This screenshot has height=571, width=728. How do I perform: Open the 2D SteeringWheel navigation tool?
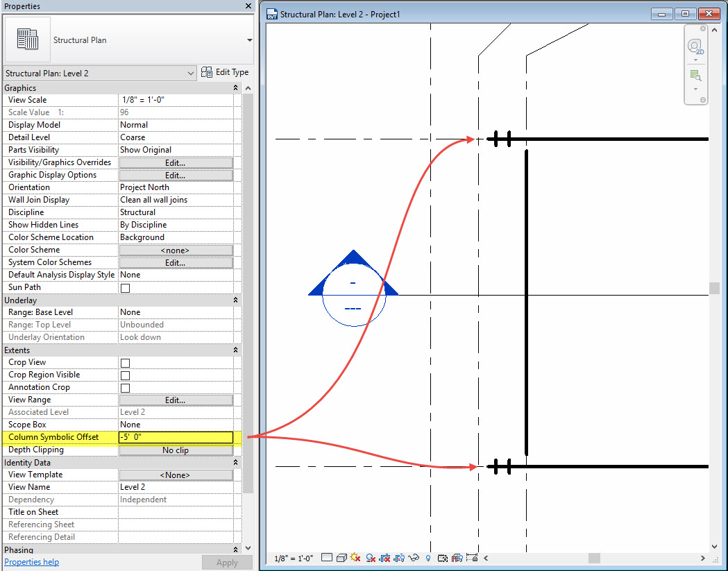(695, 46)
